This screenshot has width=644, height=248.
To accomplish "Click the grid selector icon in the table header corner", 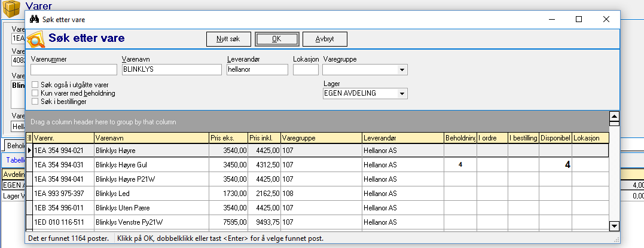I will 29,138.
